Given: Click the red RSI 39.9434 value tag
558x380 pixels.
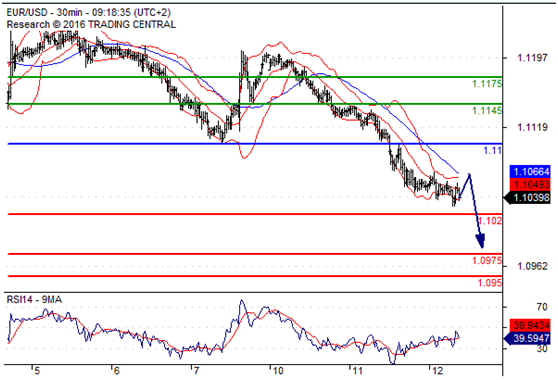Looking at the screenshot, I should 530,325.
